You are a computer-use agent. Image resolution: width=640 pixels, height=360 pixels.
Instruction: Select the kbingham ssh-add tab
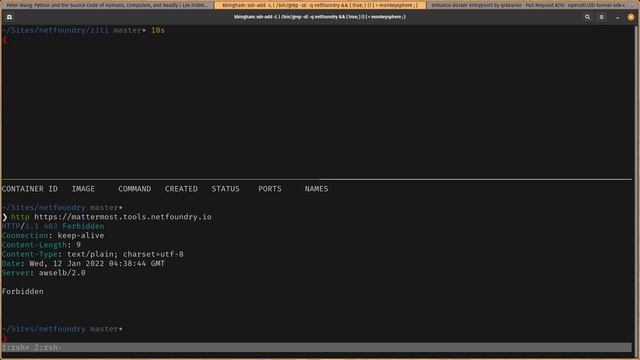(x=320, y=5)
